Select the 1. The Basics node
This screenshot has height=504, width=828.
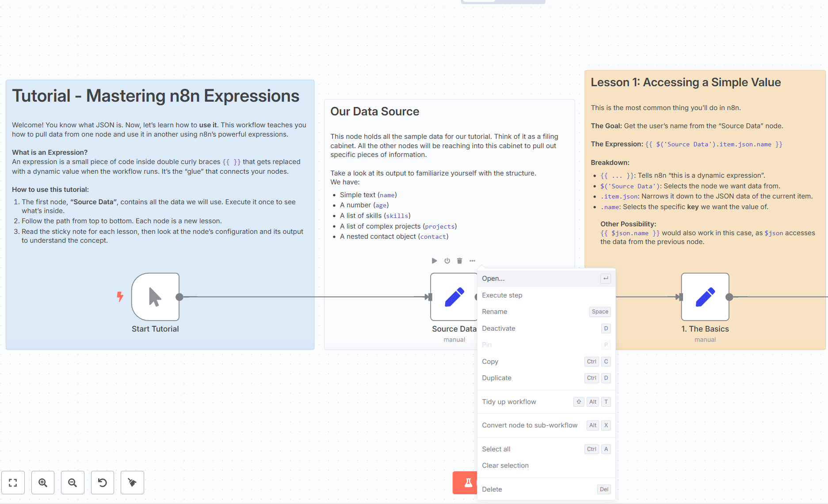705,297
